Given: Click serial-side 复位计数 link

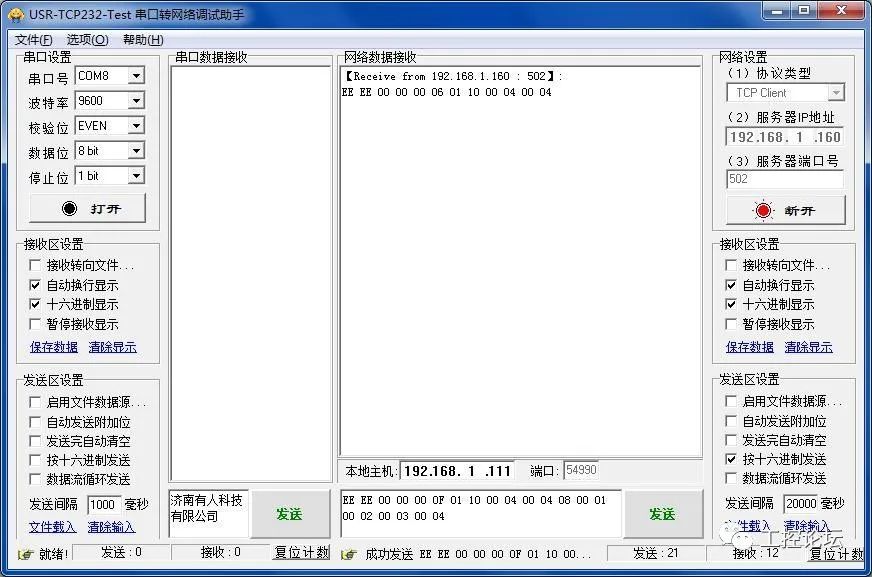Looking at the screenshot, I should [x=301, y=553].
